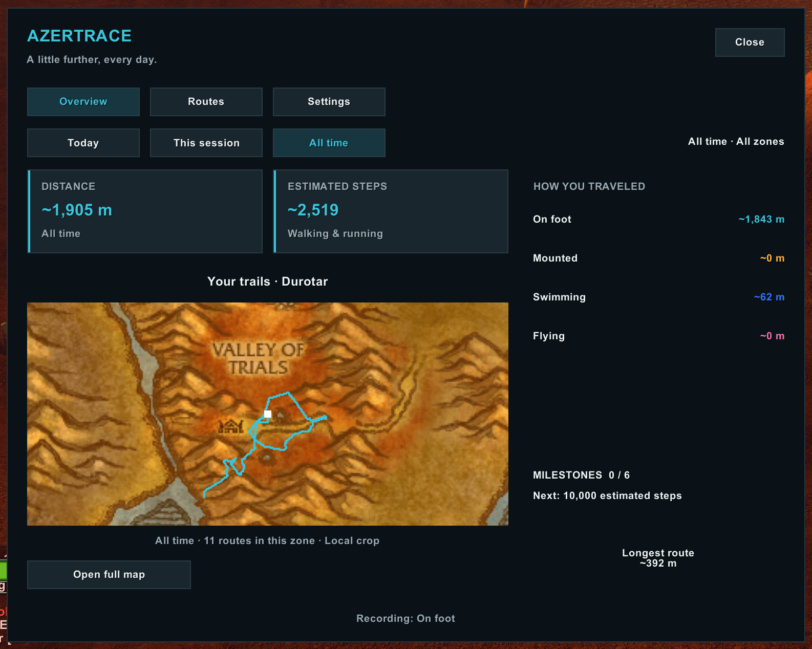
Task: Switch to the Overview tab
Action: pyautogui.click(x=83, y=101)
